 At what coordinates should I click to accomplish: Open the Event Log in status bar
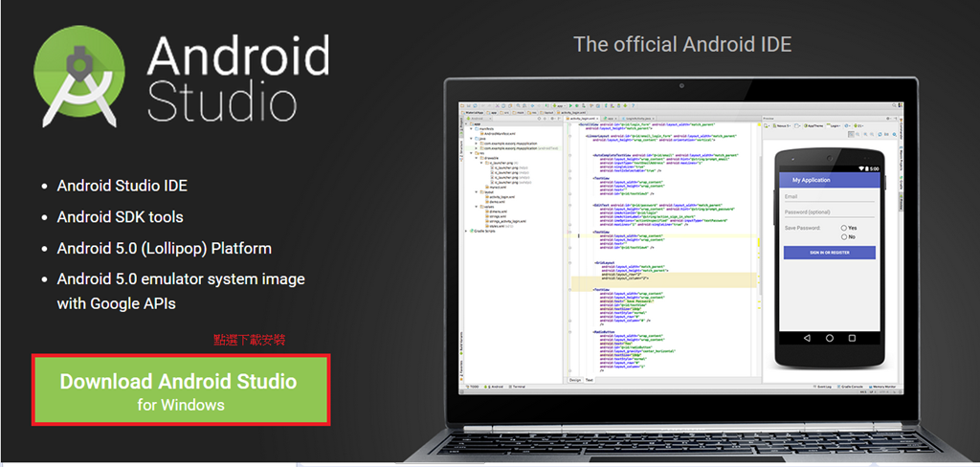[821, 387]
